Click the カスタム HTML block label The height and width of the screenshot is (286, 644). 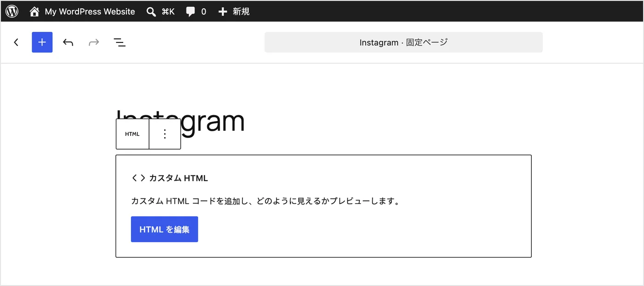coord(178,178)
